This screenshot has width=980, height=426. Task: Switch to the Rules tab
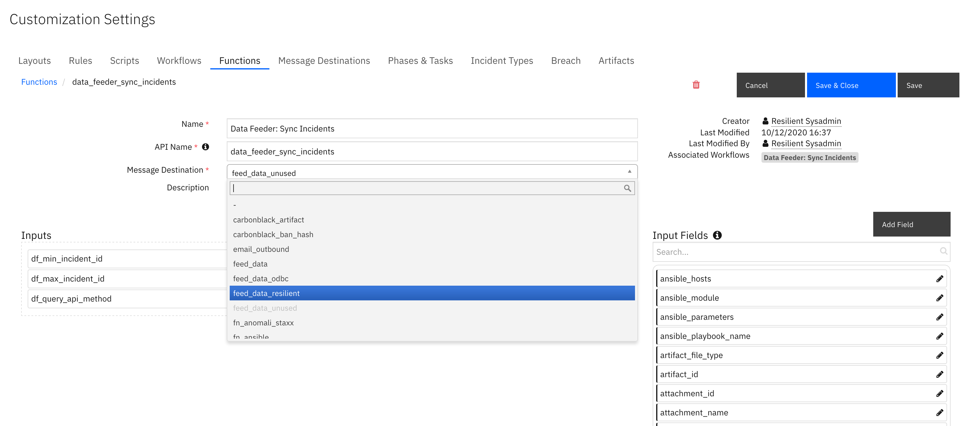click(x=80, y=61)
